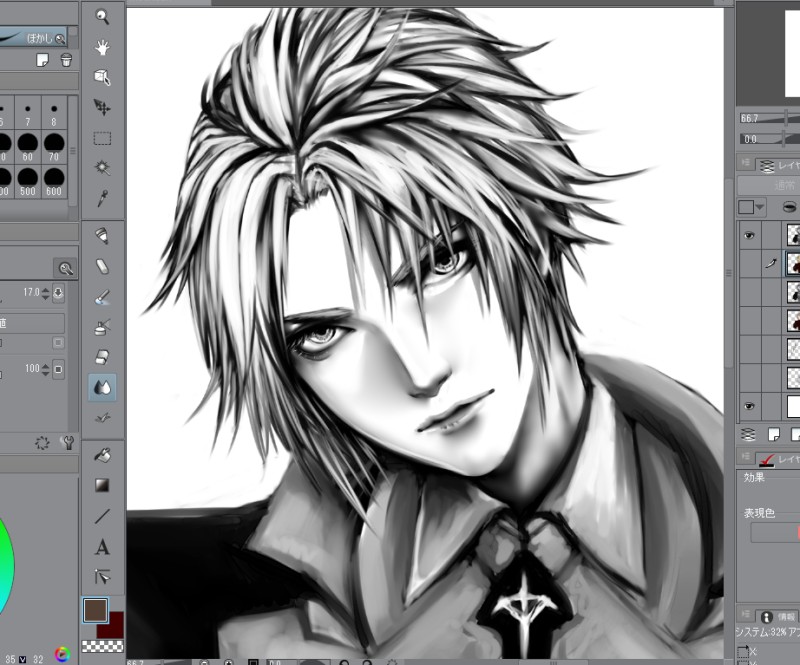Choose brush size preset 7
Image resolution: width=800 pixels, height=665 pixels.
point(28,114)
